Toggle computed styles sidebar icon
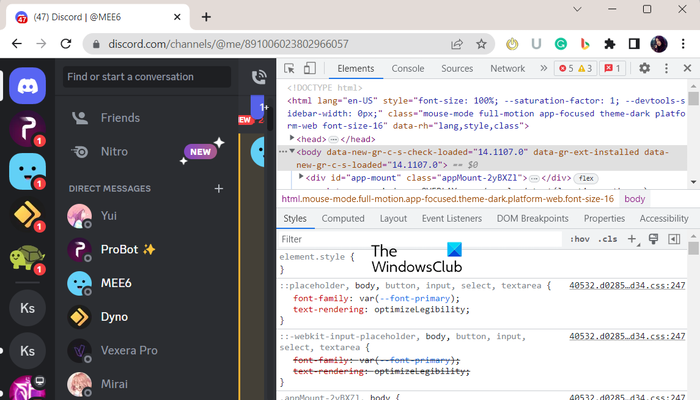The image size is (700, 400). [x=674, y=239]
